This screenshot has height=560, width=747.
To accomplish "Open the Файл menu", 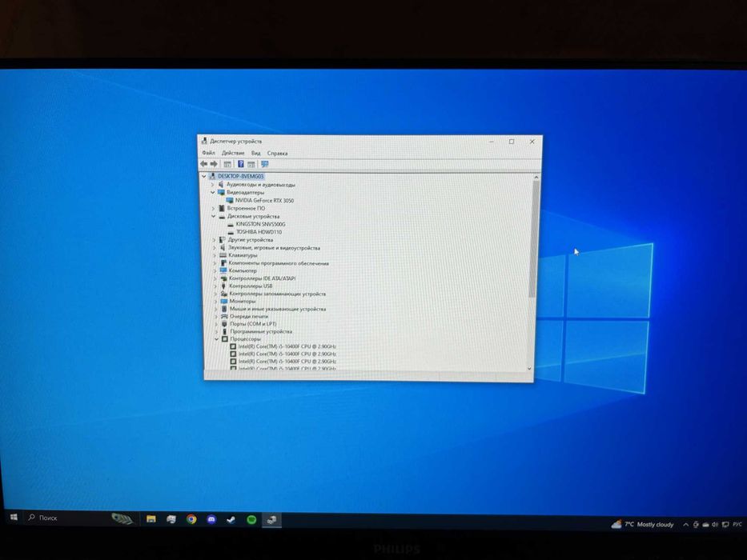I will (208, 153).
